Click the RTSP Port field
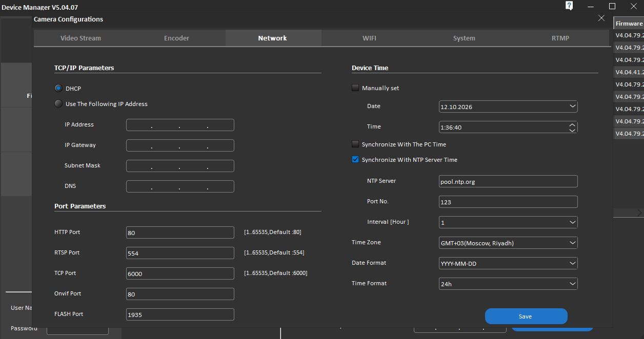The image size is (644, 339). pyautogui.click(x=180, y=253)
